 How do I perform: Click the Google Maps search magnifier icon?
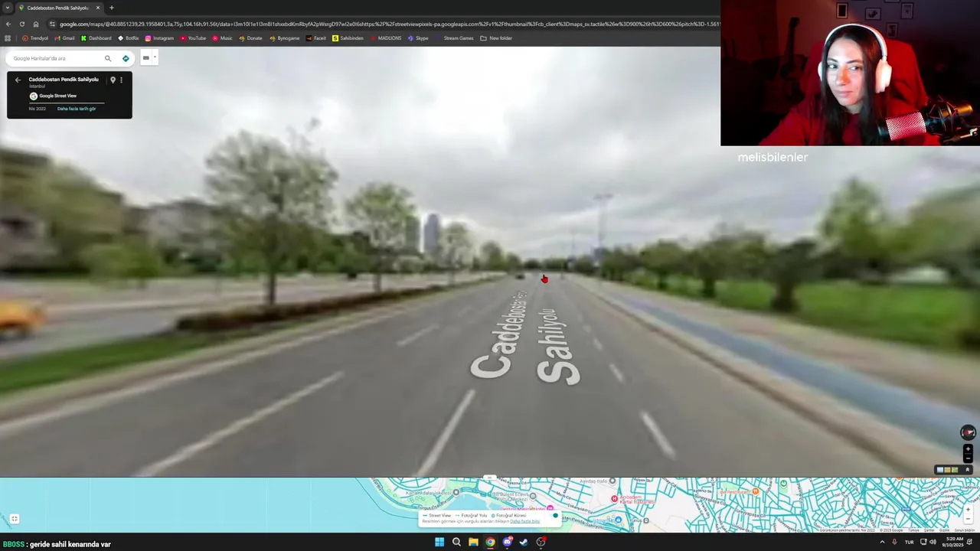pyautogui.click(x=108, y=58)
